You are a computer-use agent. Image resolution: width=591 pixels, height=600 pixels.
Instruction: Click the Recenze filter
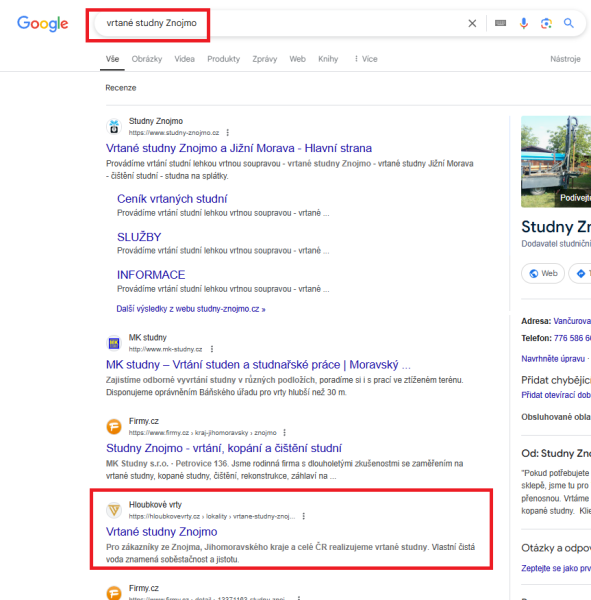coord(121,88)
